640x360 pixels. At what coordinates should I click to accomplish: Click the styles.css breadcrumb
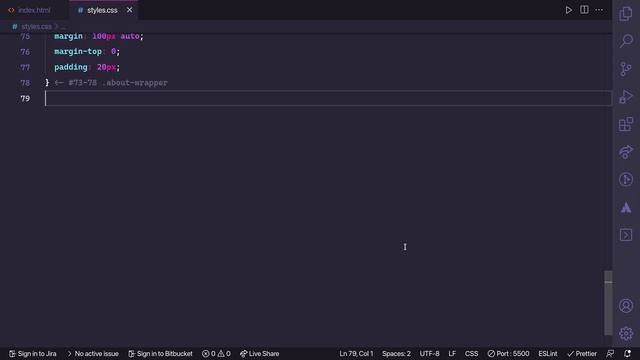(36, 27)
